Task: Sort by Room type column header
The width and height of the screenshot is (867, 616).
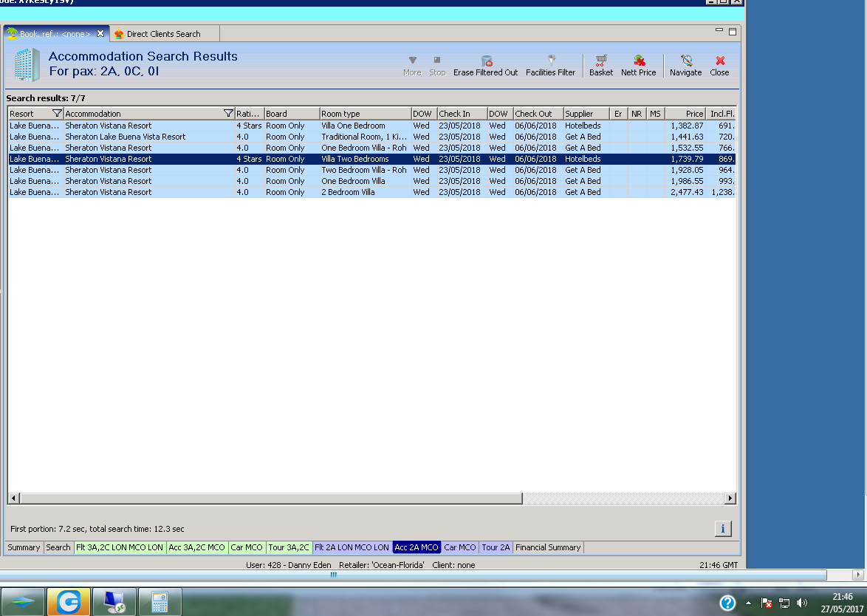Action: (365, 113)
